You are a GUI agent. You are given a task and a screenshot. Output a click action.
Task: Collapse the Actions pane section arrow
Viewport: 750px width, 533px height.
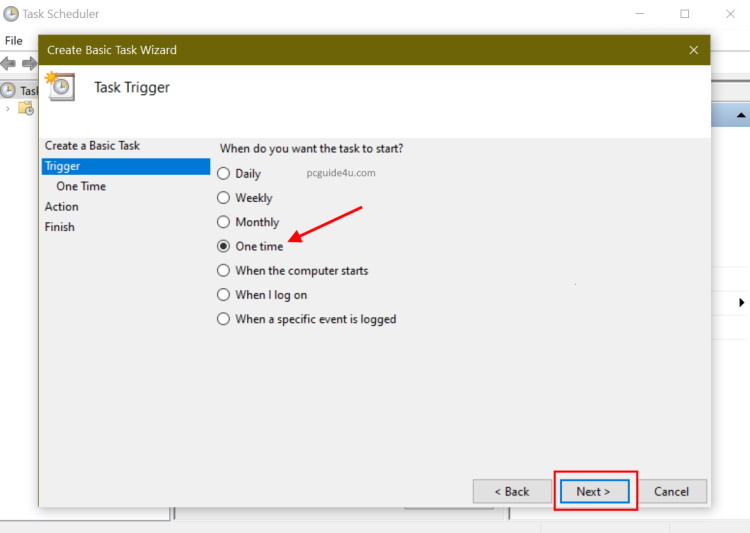[740, 116]
